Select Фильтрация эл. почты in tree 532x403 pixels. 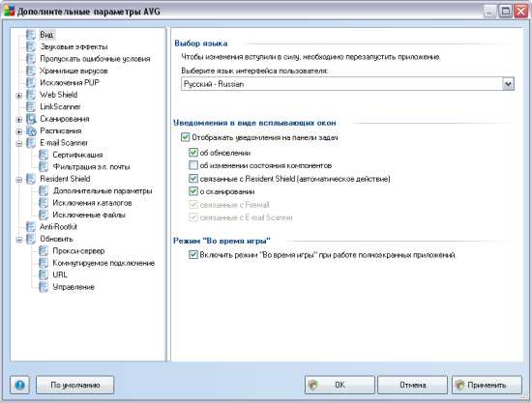(91, 167)
